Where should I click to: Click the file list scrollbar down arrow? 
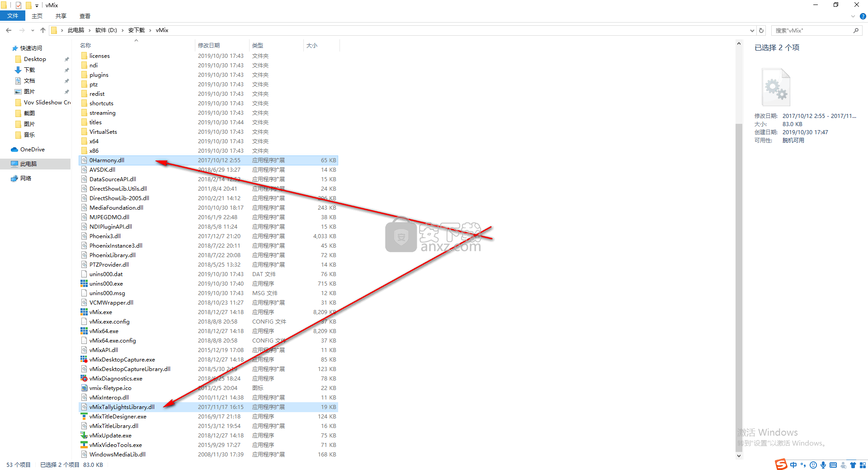(739, 456)
